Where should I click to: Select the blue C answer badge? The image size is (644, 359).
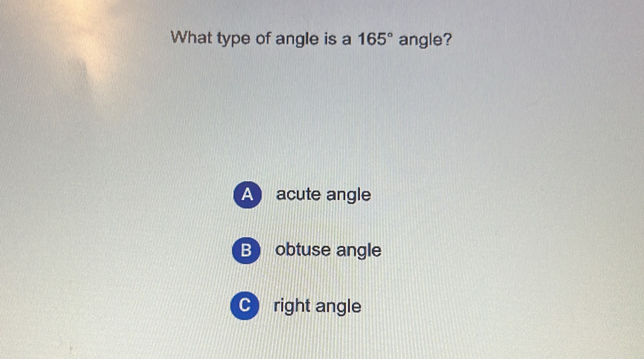[x=245, y=307]
